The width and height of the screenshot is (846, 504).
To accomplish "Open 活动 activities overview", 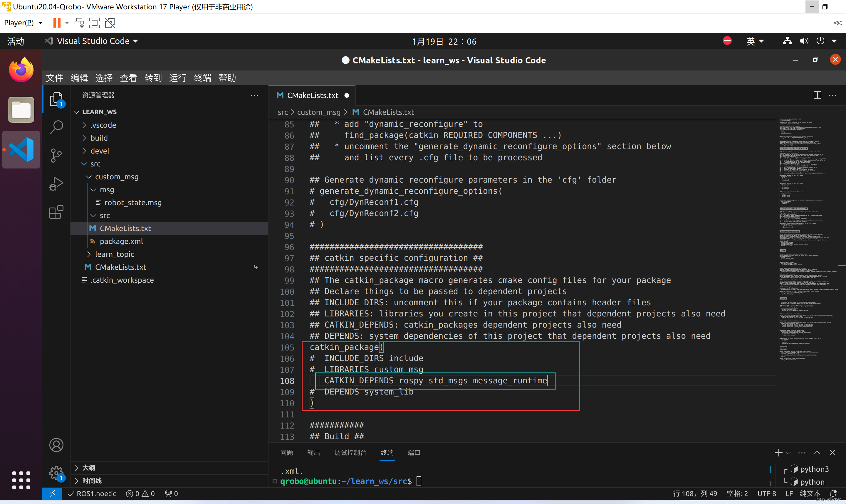I will pyautogui.click(x=16, y=41).
